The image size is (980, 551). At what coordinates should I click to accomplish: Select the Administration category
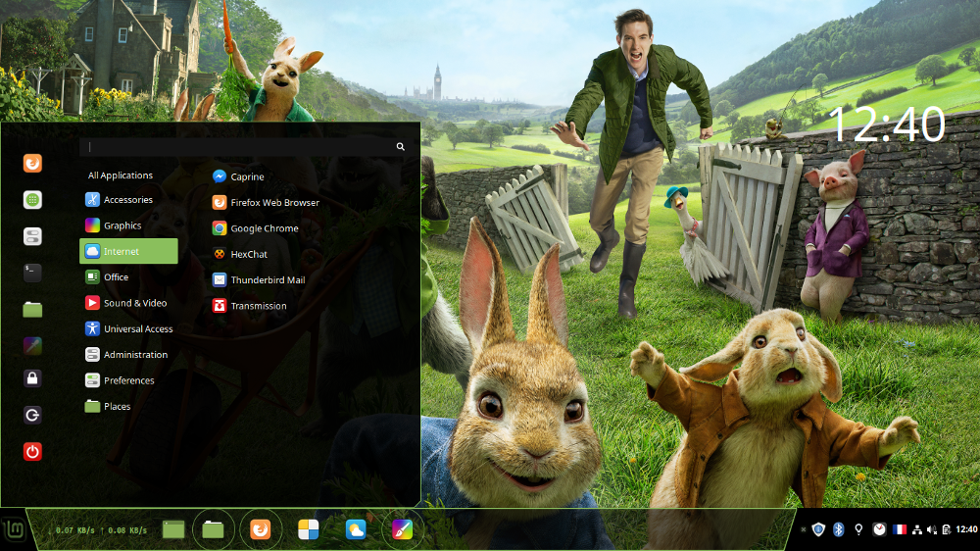128,354
